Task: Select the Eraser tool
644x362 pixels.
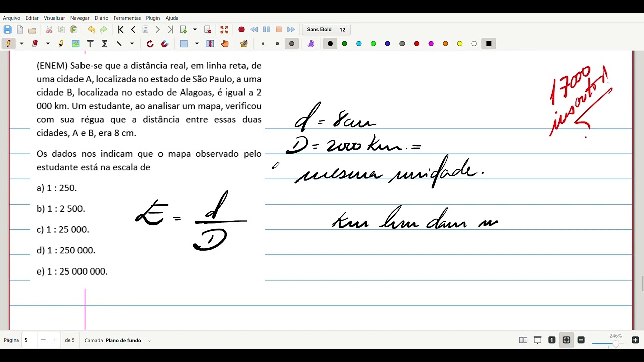Action: click(35, 44)
